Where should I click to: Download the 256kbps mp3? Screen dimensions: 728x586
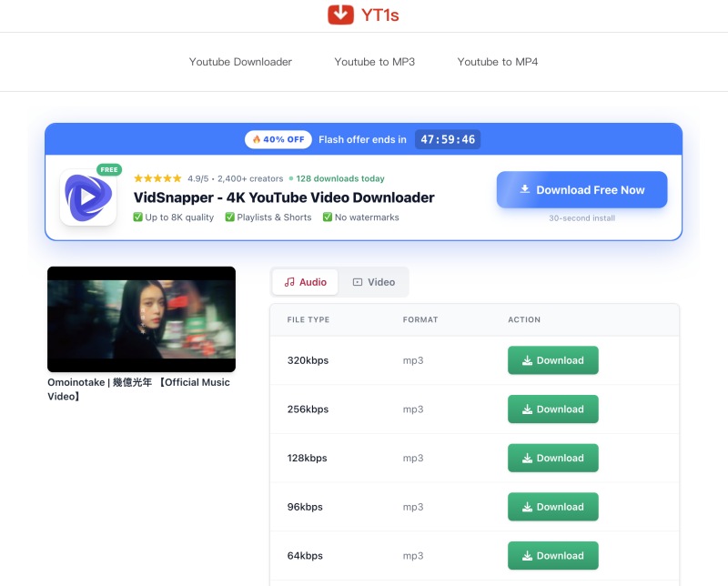(x=553, y=409)
